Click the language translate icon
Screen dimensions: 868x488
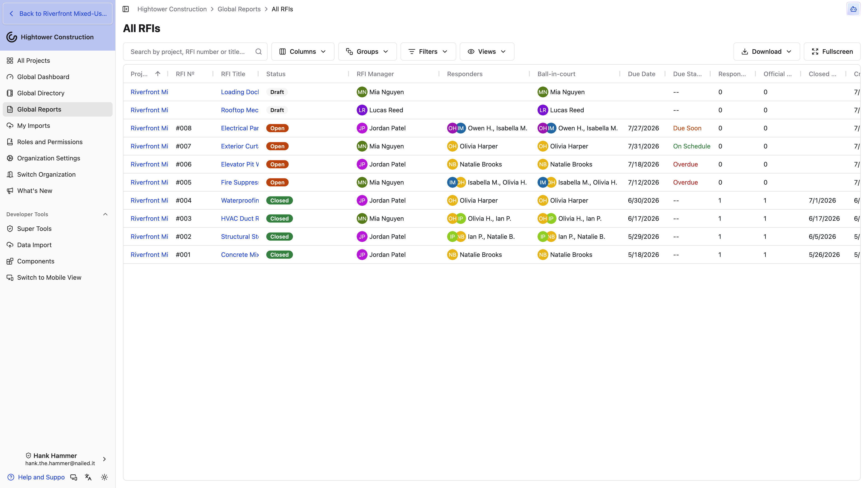point(88,477)
